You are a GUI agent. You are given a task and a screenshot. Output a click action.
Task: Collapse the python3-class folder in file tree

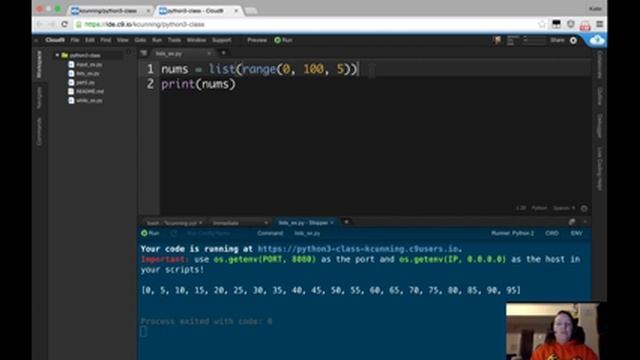click(x=58, y=55)
